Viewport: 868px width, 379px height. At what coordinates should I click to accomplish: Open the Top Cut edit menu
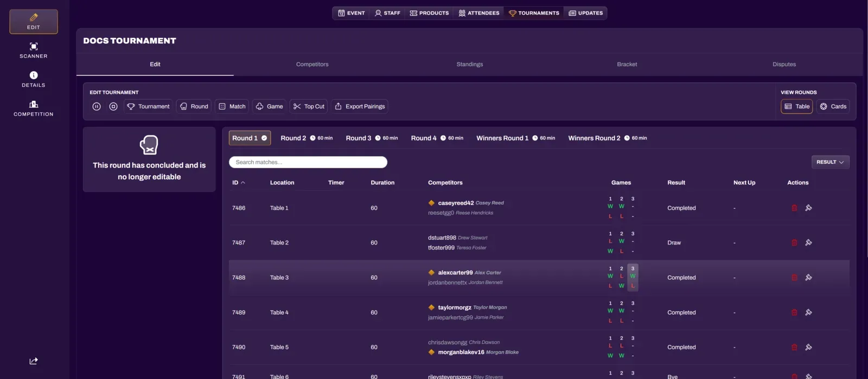(x=309, y=107)
